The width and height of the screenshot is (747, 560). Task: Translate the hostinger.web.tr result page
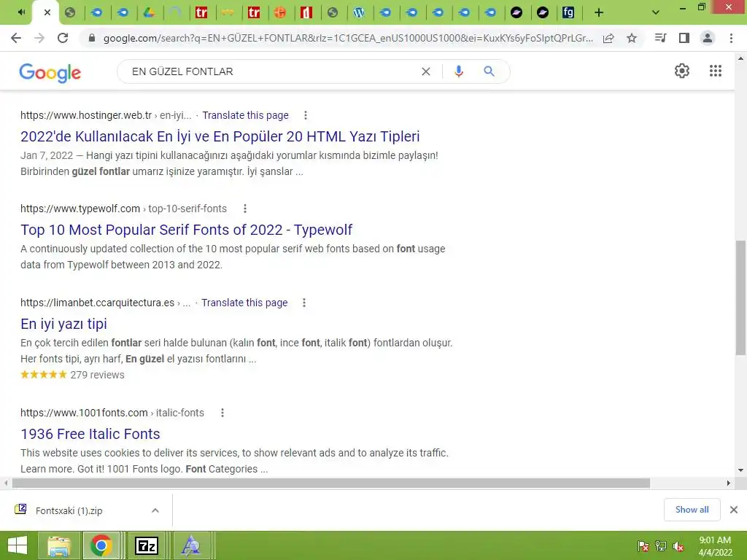click(x=245, y=115)
